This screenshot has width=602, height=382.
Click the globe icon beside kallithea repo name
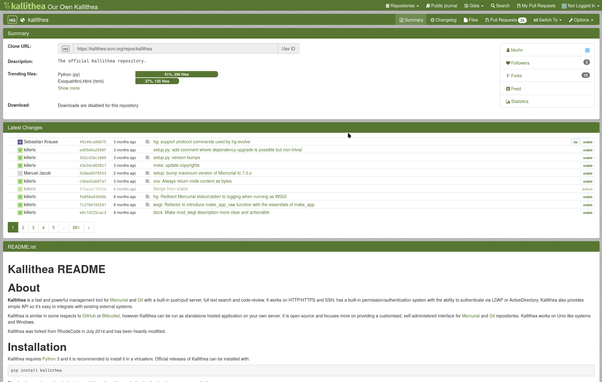23,20
